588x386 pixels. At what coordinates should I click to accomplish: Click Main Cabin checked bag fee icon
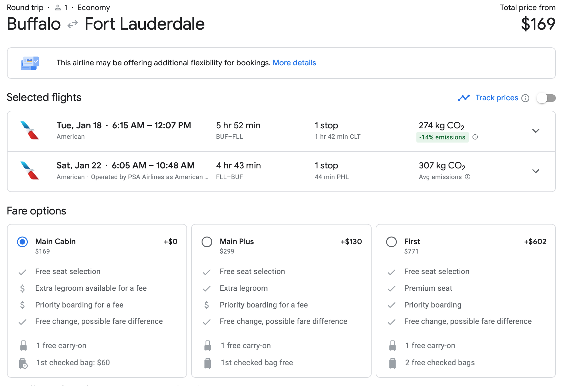click(x=23, y=363)
